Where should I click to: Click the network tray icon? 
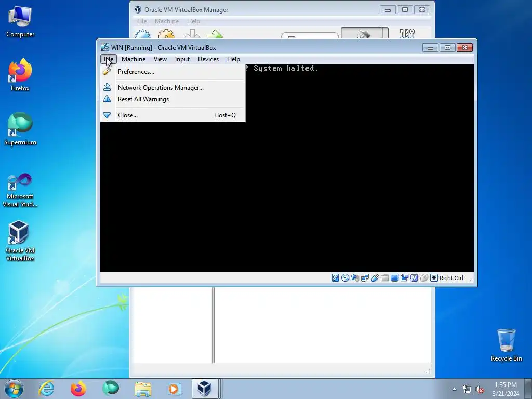467,389
